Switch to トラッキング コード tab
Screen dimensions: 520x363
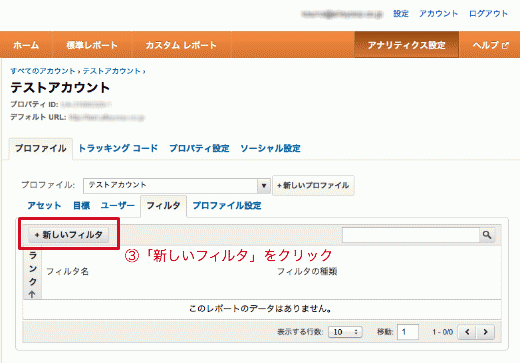118,148
